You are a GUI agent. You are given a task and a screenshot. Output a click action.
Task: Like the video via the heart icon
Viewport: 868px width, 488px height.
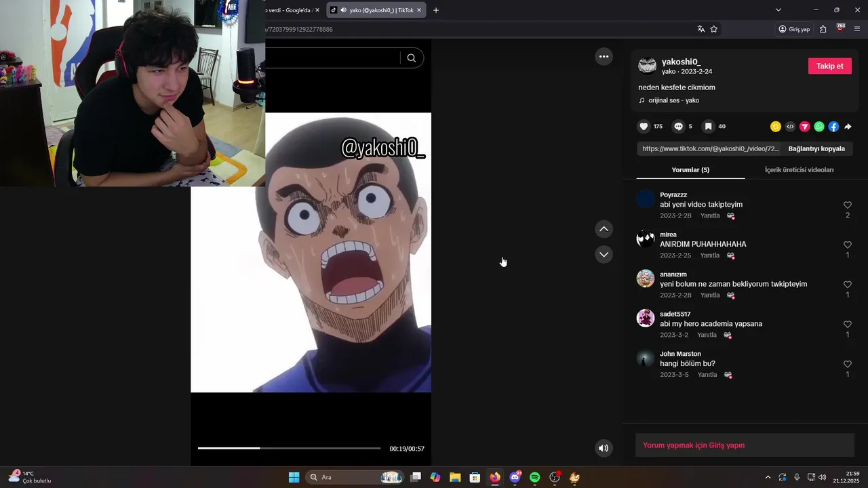[644, 127]
